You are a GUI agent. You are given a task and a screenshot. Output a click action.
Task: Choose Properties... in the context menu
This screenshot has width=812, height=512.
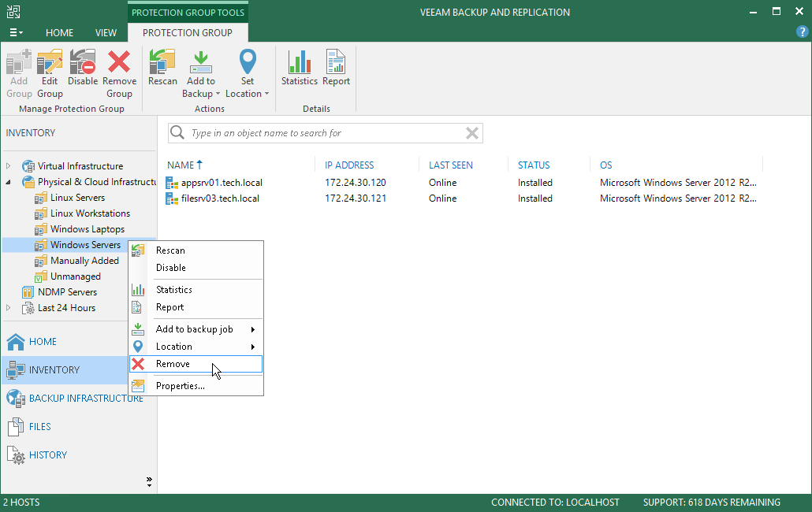pyautogui.click(x=196, y=386)
